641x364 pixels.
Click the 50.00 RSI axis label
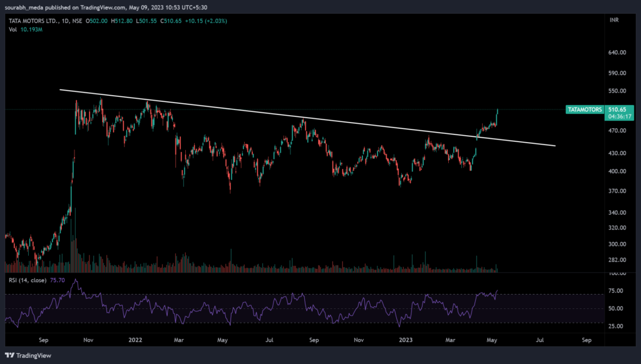616,308
